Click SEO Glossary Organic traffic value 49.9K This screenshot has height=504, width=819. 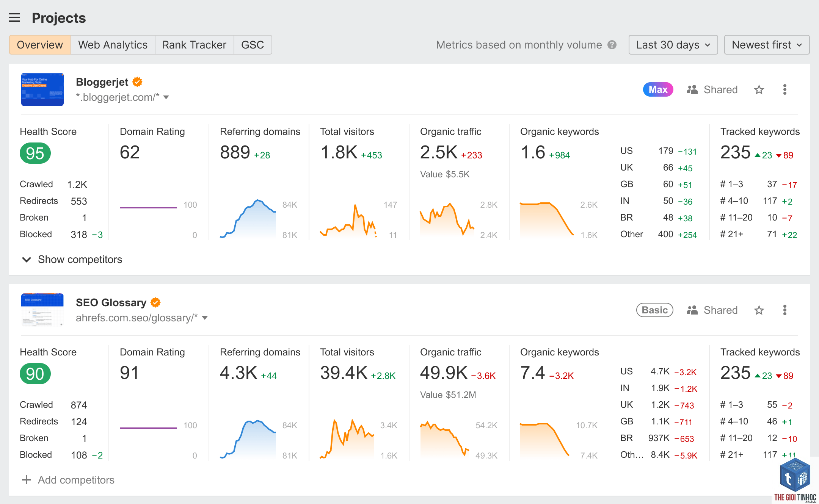click(x=444, y=373)
